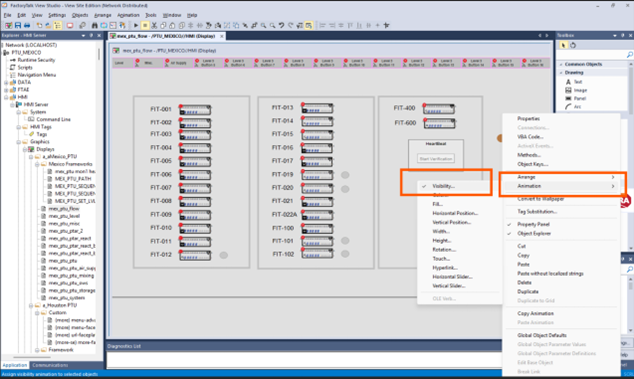Open Arrange submenu arrow in context menu

tap(613, 177)
